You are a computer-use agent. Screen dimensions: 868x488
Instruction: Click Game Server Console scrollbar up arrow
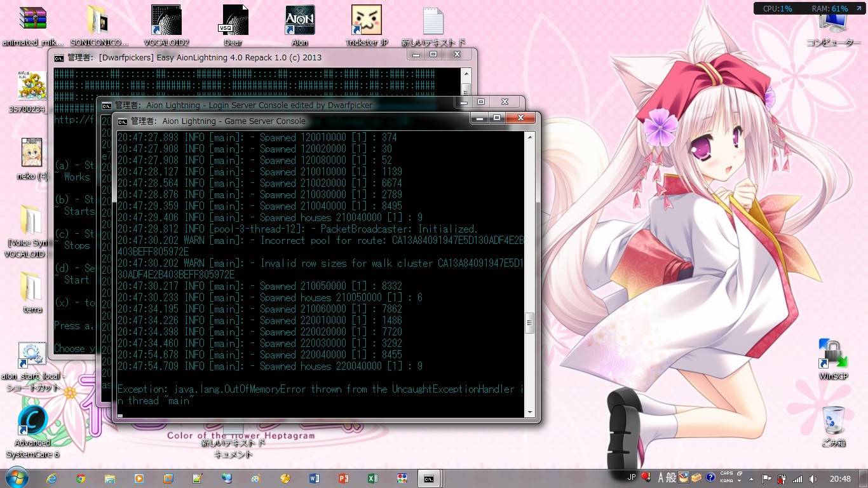[x=530, y=136]
